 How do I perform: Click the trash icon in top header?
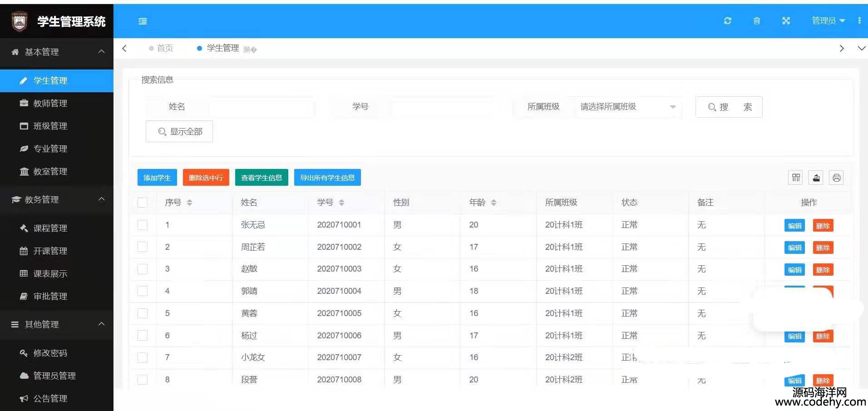coord(757,21)
